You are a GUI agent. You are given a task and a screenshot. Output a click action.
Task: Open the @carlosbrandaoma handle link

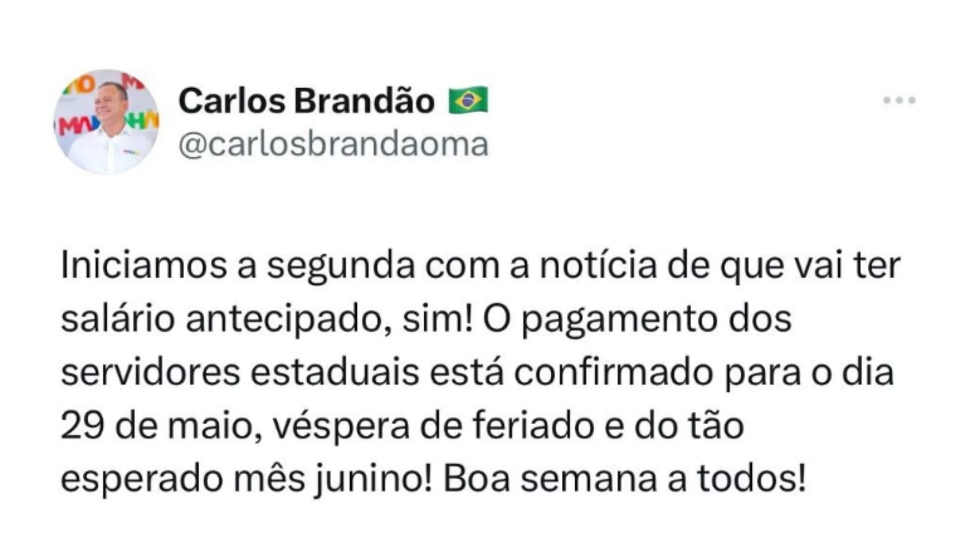point(333,144)
